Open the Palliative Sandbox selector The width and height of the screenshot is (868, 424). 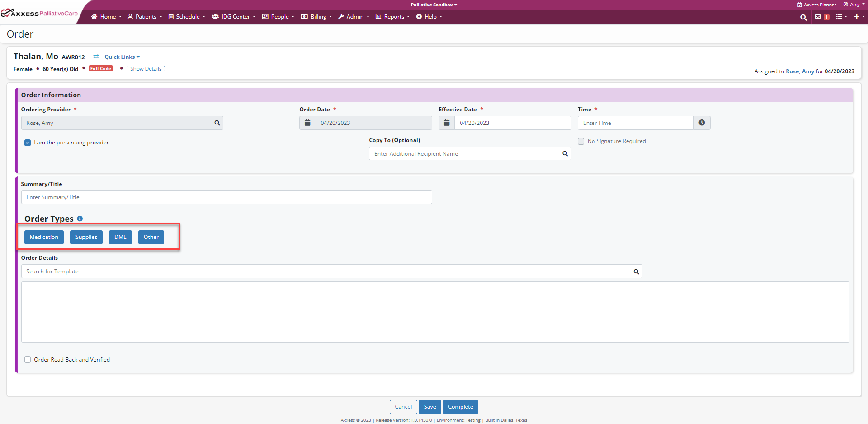[434, 5]
